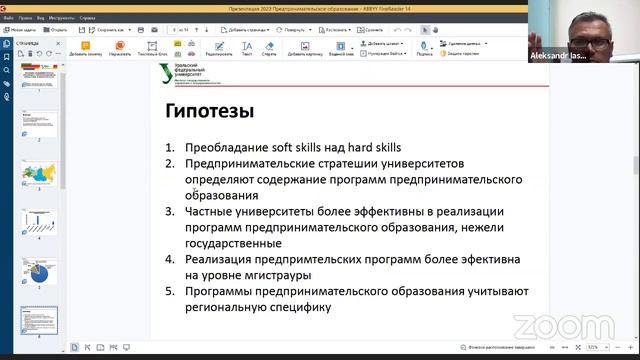
Task: Click the save floppy disk icon
Action: (x=82, y=30)
